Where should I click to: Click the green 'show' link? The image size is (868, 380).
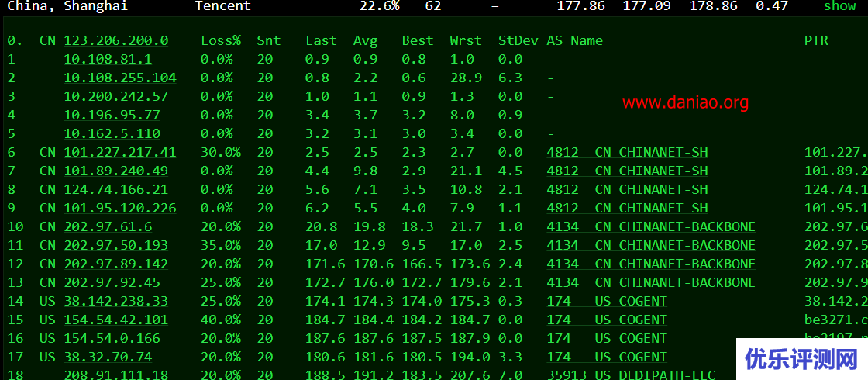[x=839, y=6]
